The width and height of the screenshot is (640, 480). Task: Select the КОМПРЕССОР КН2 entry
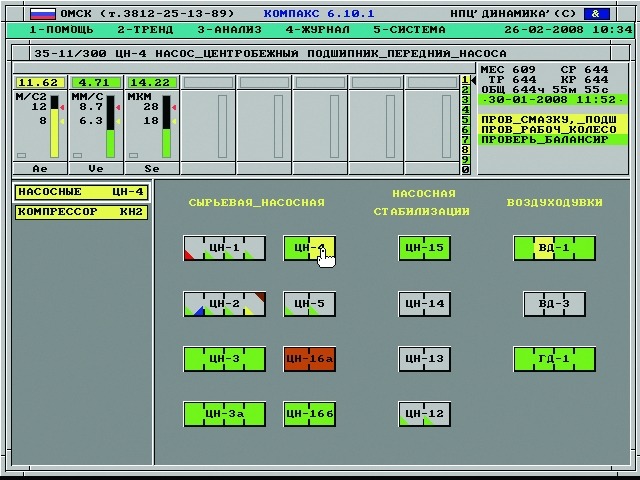click(x=81, y=212)
